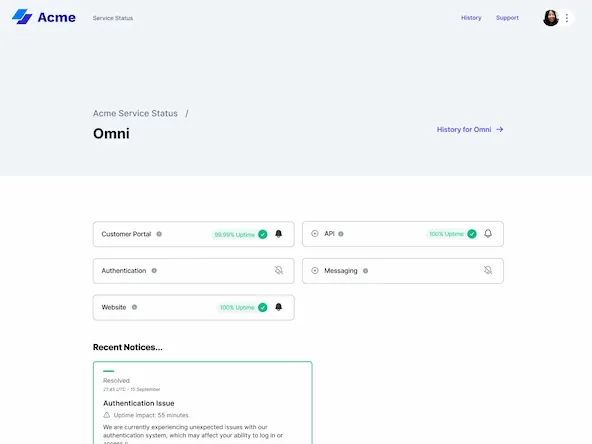Screen dimensions: 592x444
Task: Go to the History page in the top navigation
Action: click(471, 18)
